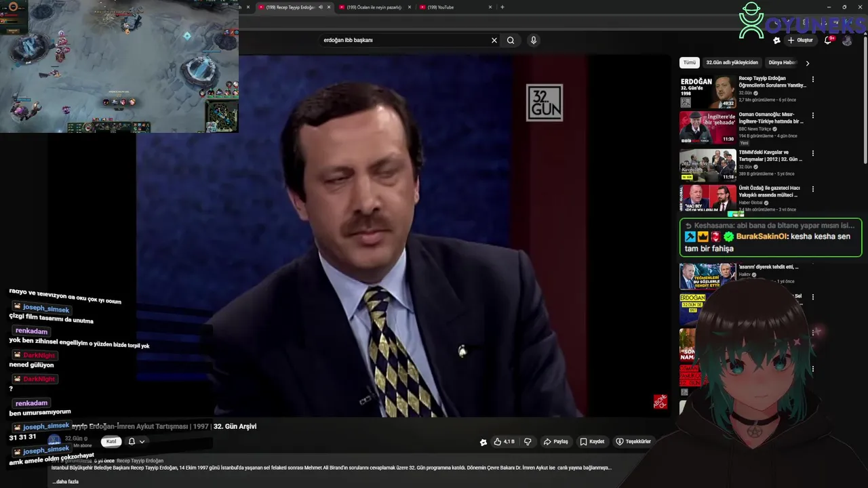Select the Tümü filter chip
This screenshot has width=868, height=488.
pos(689,62)
